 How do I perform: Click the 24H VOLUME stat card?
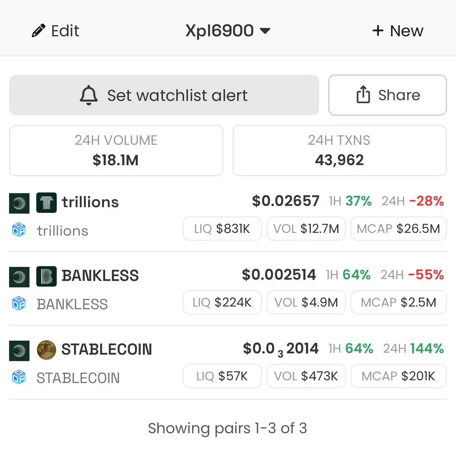point(116,150)
